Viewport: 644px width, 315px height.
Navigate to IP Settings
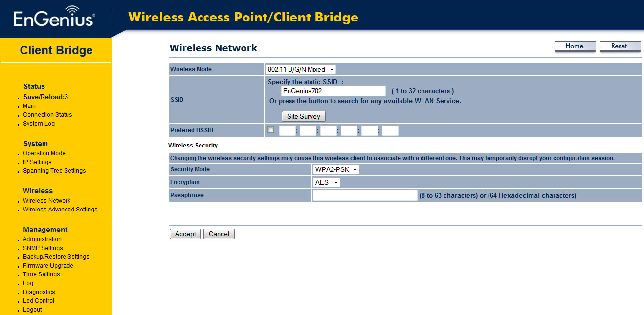[37, 162]
